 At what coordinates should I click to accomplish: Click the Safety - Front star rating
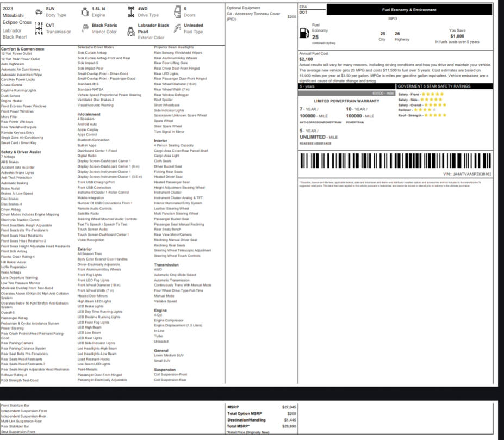(432, 94)
